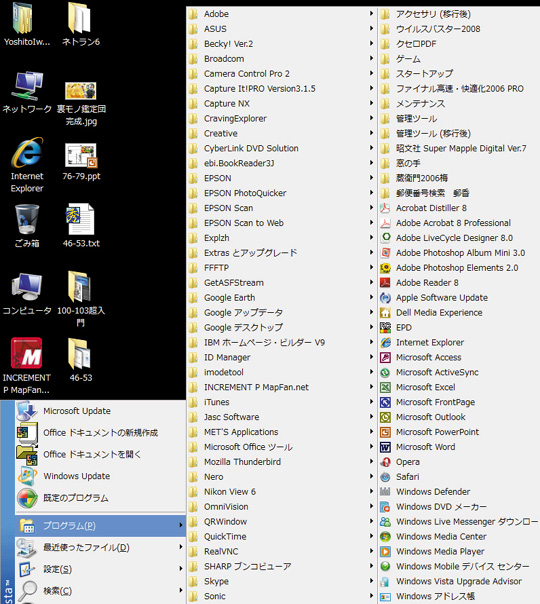Launch Microsoft FrontPage icon
540x604 pixels.
pos(385,403)
